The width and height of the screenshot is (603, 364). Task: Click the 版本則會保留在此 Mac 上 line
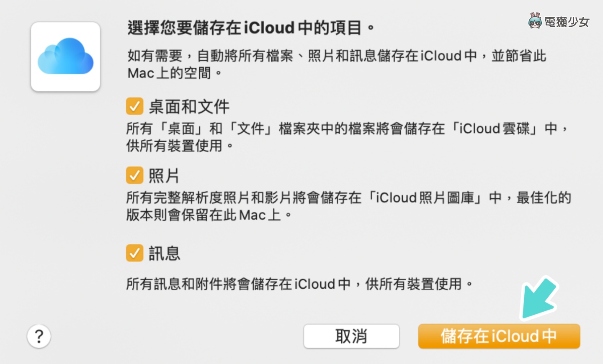pyautogui.click(x=209, y=215)
